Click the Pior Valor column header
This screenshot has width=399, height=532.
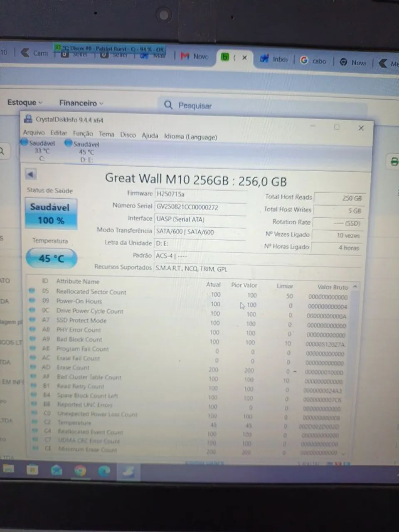[x=244, y=285]
